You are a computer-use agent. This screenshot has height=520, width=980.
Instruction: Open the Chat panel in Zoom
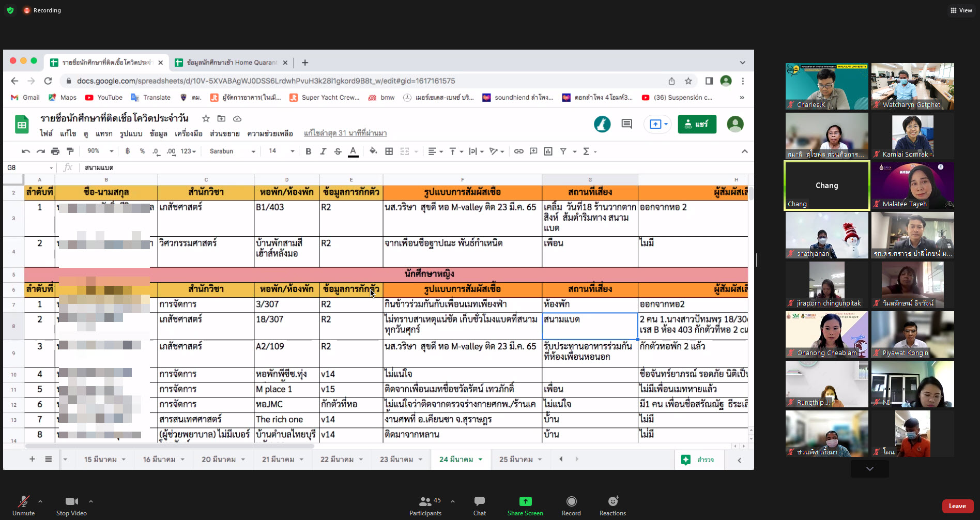point(479,501)
